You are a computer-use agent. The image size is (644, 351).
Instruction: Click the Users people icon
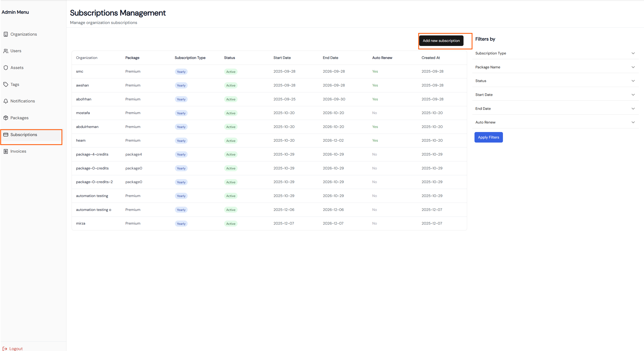pyautogui.click(x=6, y=51)
